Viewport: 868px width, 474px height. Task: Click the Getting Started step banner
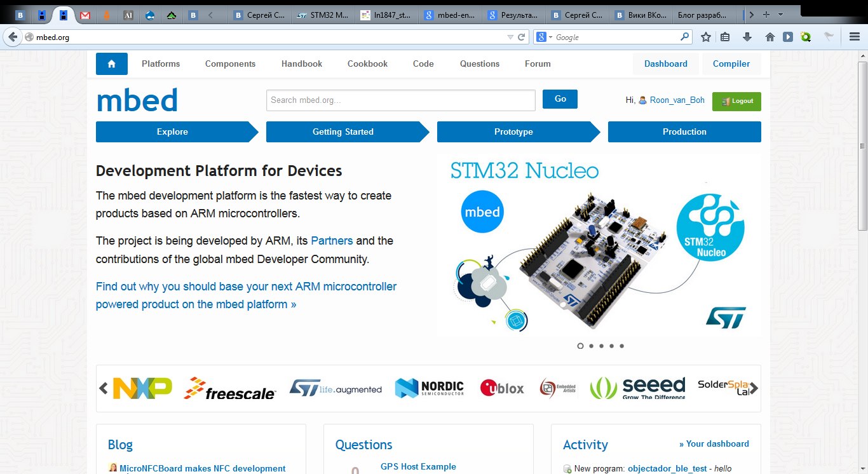348,132
